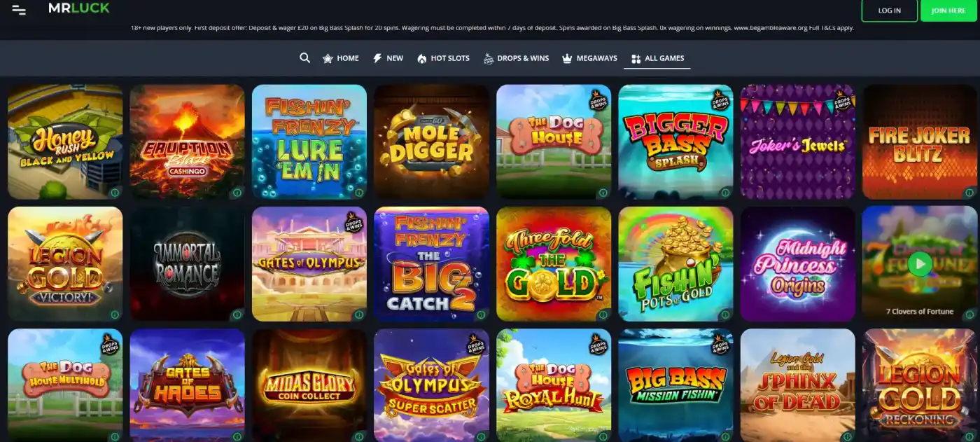Show info for Legion Gold Victory
Image resolution: width=980 pixels, height=442 pixels.
[x=114, y=315]
